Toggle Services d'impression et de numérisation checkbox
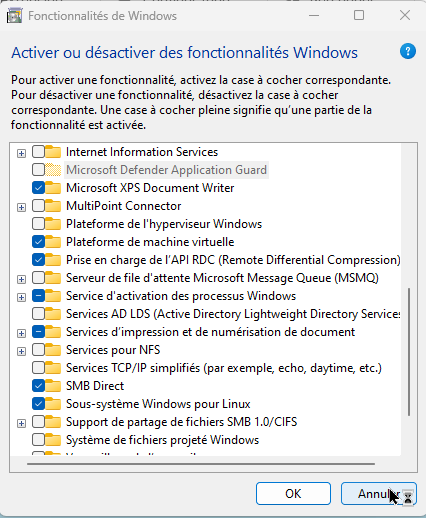The image size is (426, 518). coord(38,332)
